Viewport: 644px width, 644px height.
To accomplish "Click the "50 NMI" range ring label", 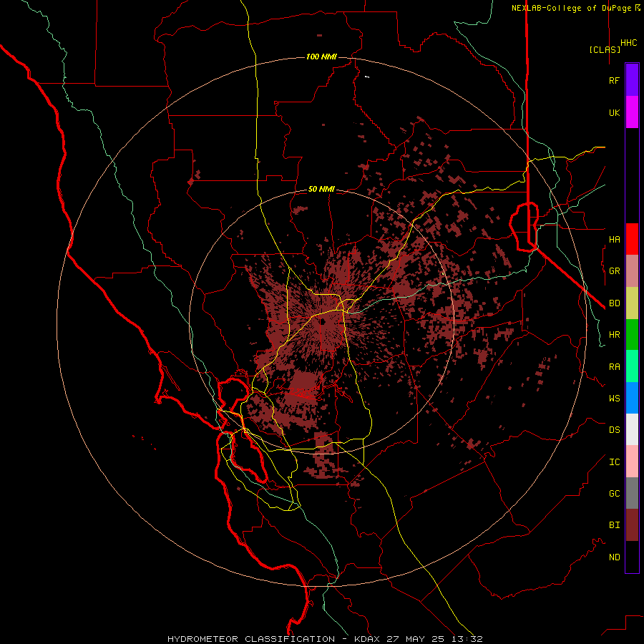I will point(321,190).
